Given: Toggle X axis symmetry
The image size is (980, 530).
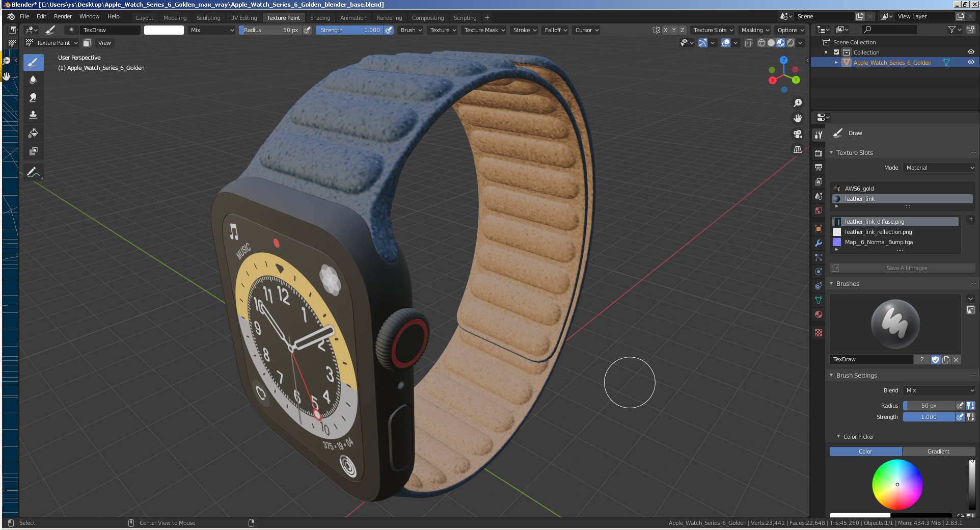Looking at the screenshot, I should click(x=665, y=30).
